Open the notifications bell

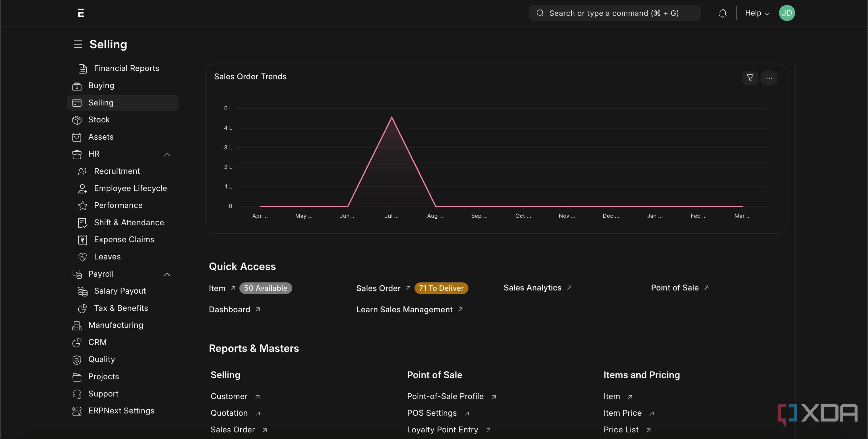click(722, 13)
